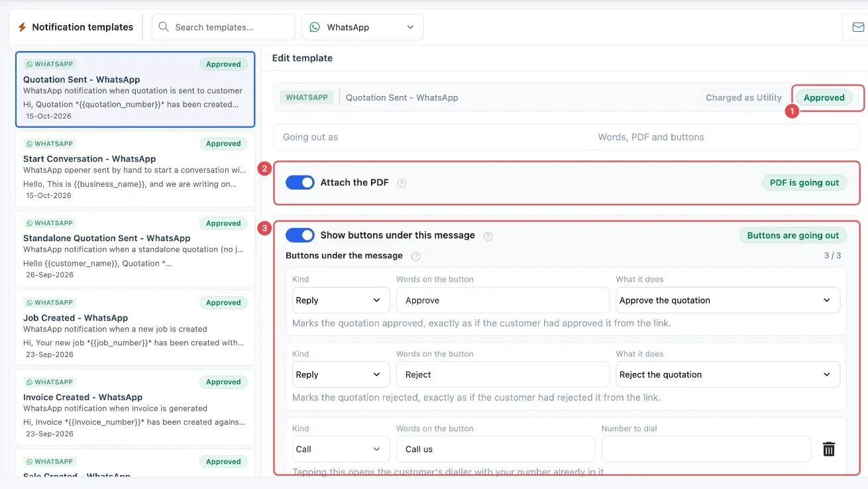Click the 3 / 3 button counter

[833, 256]
